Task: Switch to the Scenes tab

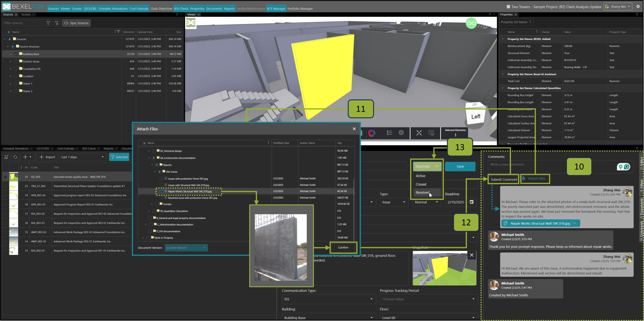Action: pyautogui.click(x=26, y=15)
